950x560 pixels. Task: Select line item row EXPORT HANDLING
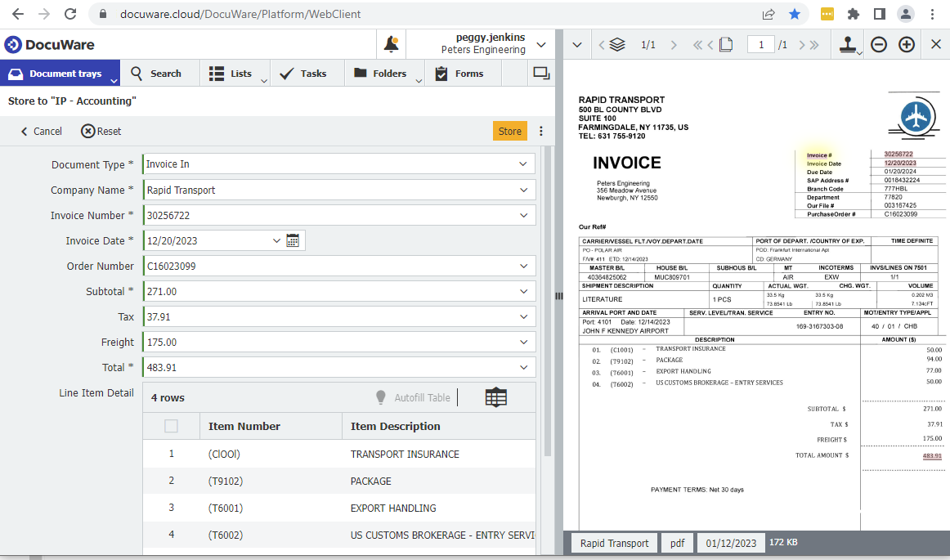[339, 508]
